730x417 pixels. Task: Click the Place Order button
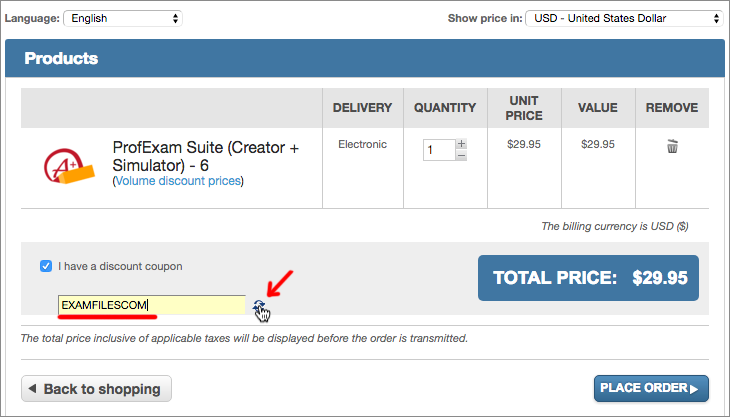click(x=651, y=388)
